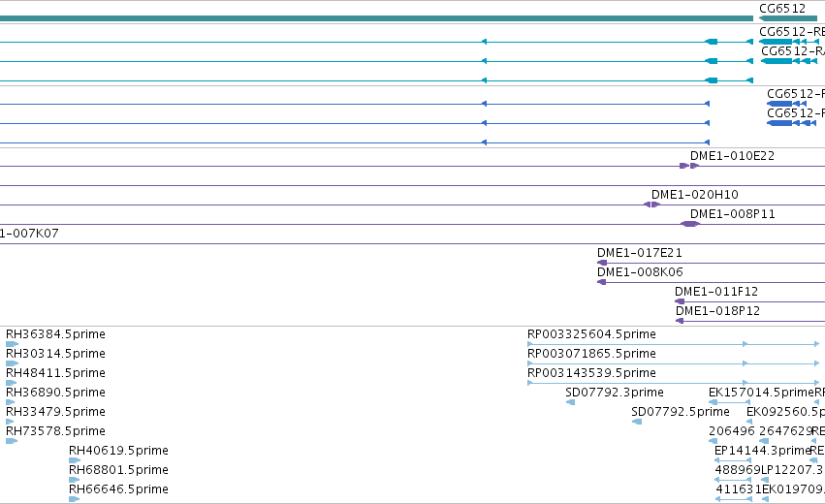Click the arrow glyph under SD07792.5prime
Image resolution: width=825 pixels, height=504 pixels.
click(x=637, y=422)
